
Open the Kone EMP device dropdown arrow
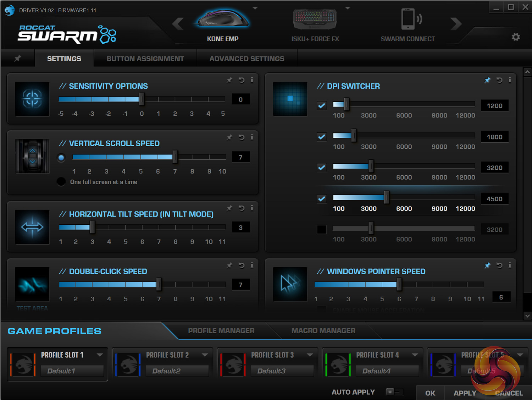(255, 8)
